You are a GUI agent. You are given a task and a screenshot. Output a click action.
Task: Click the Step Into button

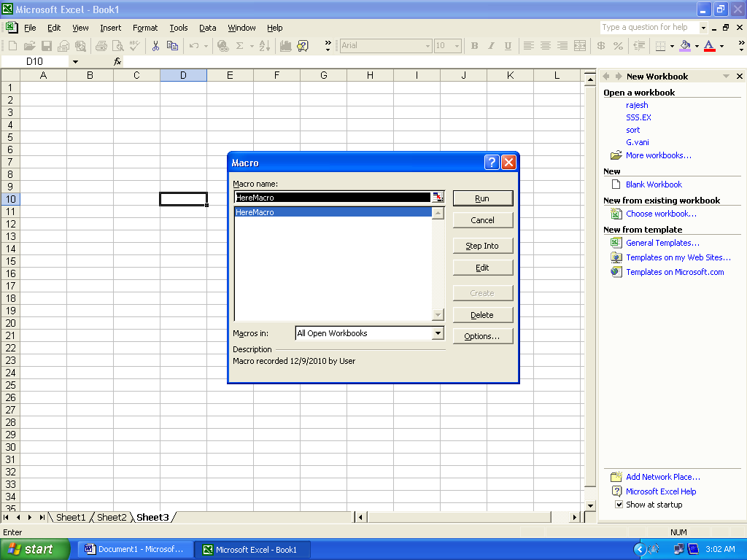pos(483,246)
